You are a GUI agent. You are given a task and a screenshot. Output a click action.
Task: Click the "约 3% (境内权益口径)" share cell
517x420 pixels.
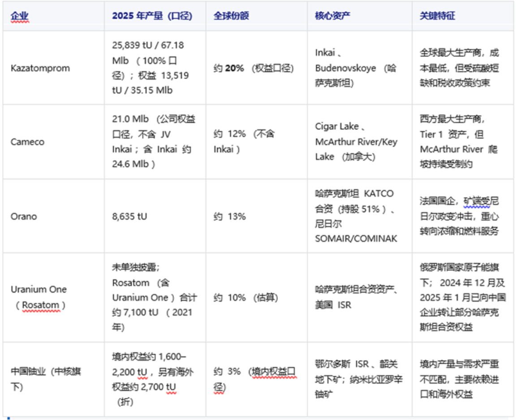point(257,379)
